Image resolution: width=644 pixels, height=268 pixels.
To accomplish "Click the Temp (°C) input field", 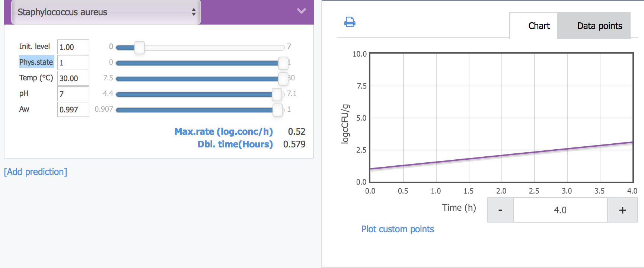I will pyautogui.click(x=73, y=79).
